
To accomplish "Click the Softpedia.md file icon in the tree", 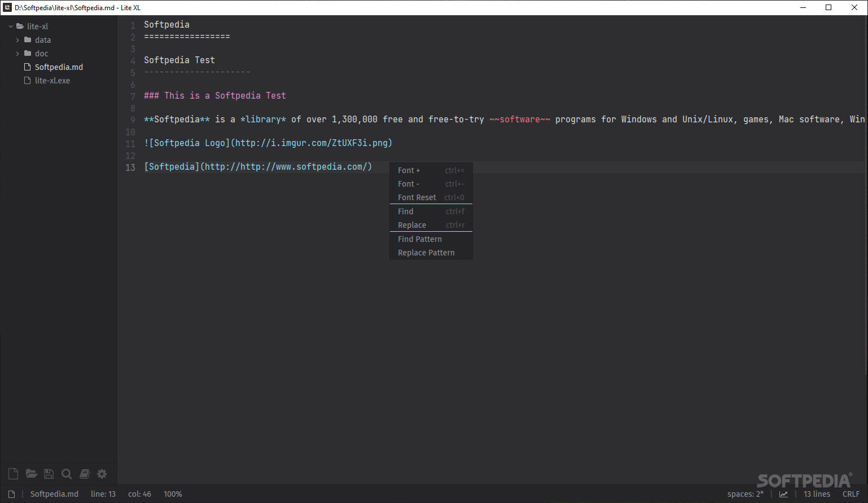I will (x=27, y=67).
